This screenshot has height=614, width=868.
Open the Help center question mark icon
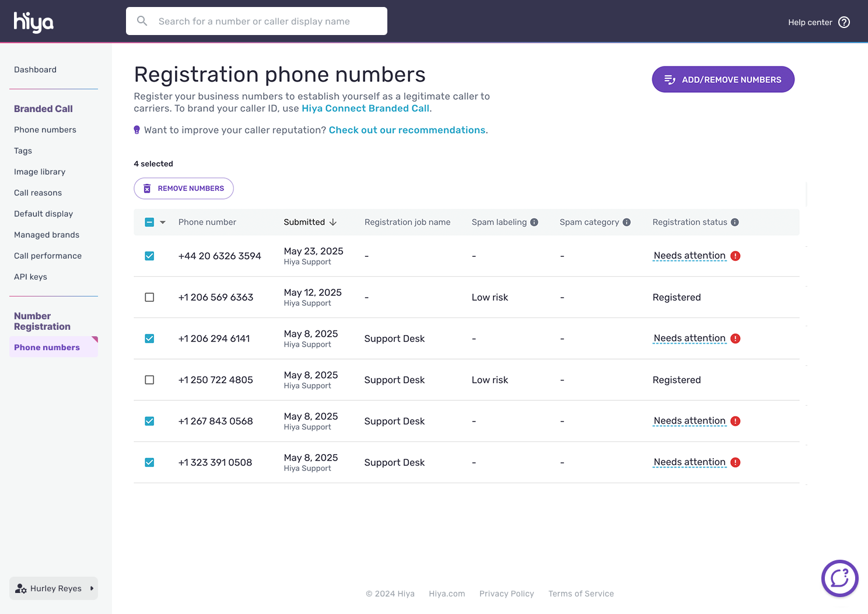pyautogui.click(x=843, y=22)
